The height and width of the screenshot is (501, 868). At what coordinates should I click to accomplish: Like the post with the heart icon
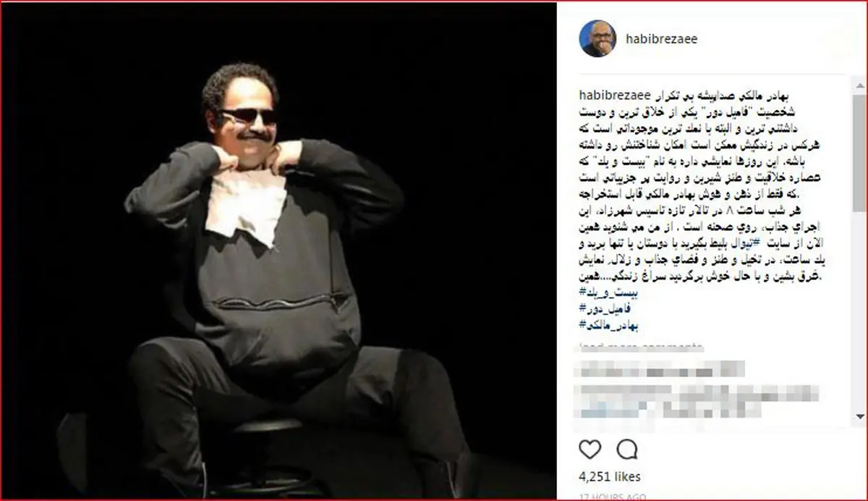590,450
